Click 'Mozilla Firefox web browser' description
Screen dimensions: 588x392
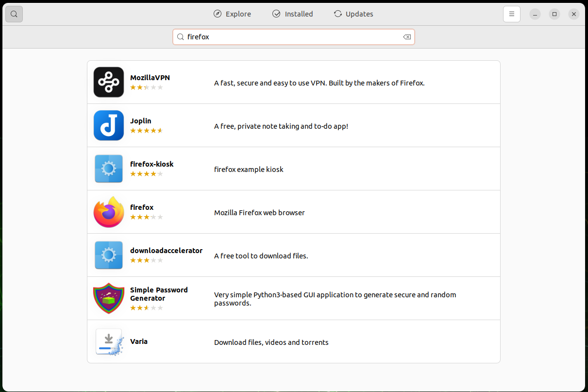tap(259, 213)
